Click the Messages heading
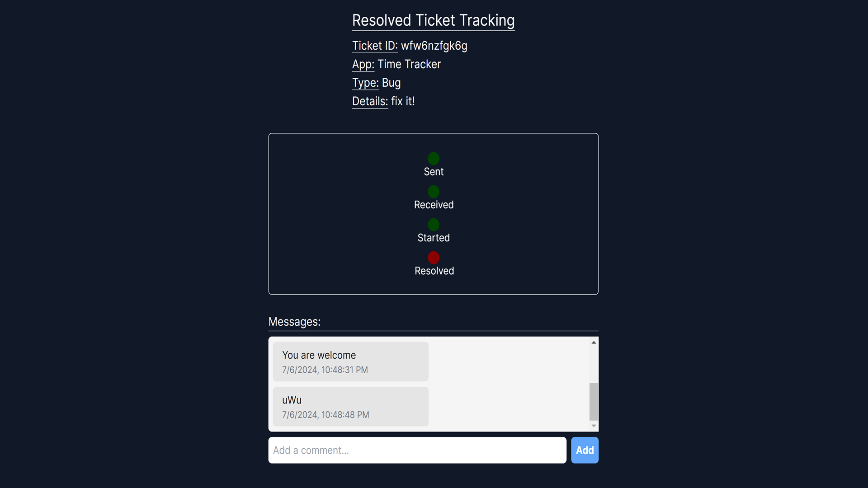Viewport: 868px width, 488px height. [294, 322]
